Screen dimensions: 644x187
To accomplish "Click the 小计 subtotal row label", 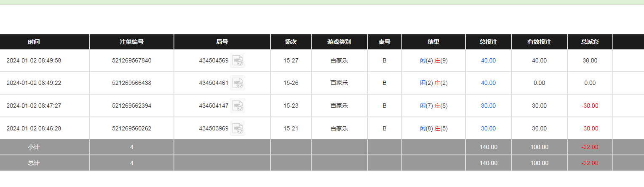I will coord(34,147).
